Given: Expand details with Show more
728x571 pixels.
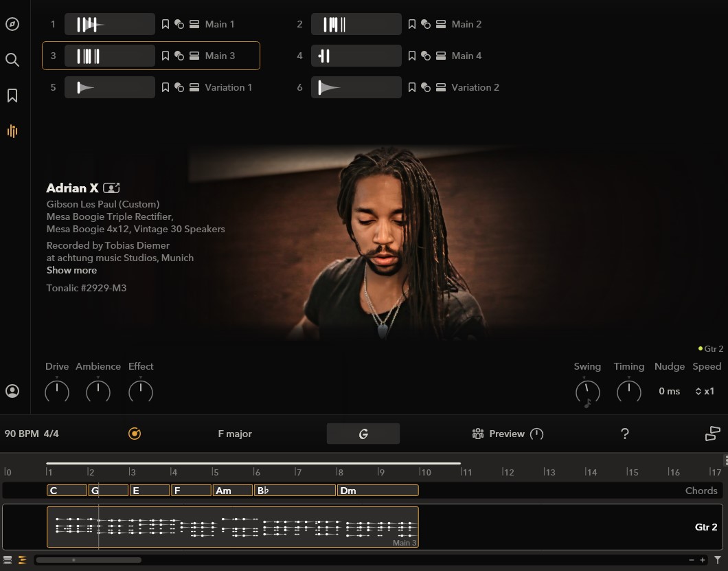Looking at the screenshot, I should (71, 270).
